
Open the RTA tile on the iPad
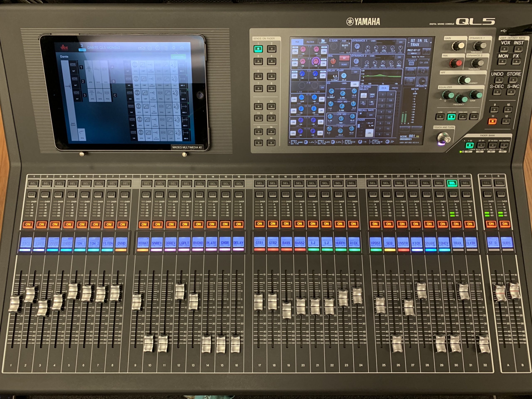click(82, 135)
